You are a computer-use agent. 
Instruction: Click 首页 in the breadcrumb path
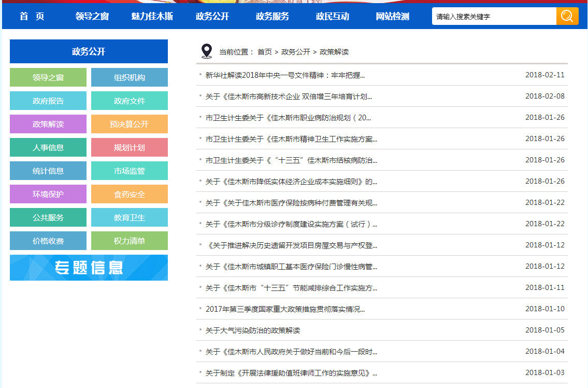[x=265, y=52]
